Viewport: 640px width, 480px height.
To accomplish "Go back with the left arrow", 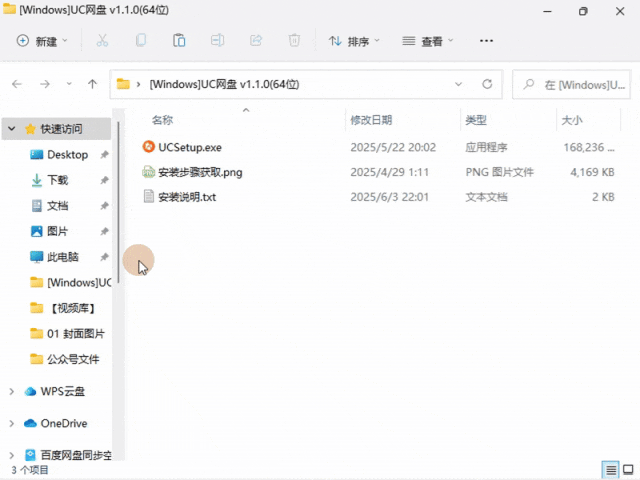I will click(17, 84).
